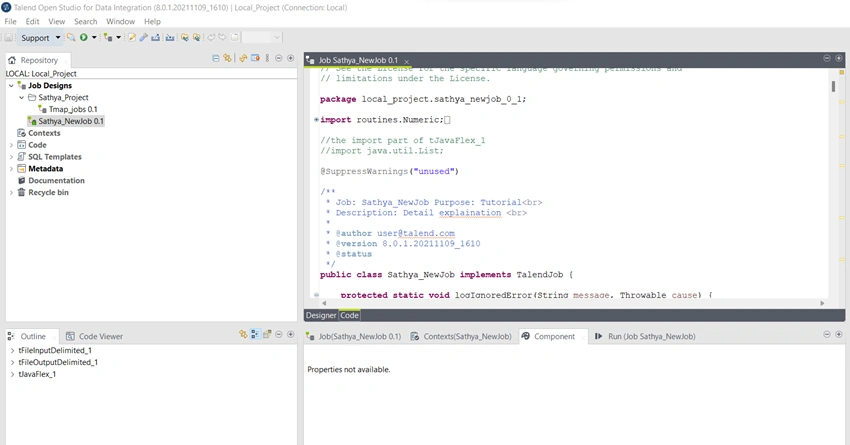Maximize the Repository panel
This screenshot has width=850, height=445.
[291, 58]
